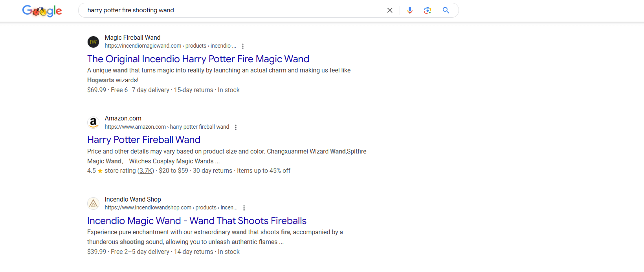This screenshot has width=644, height=272.
Task: Click the Amazon.com site favicon
Action: point(93,122)
